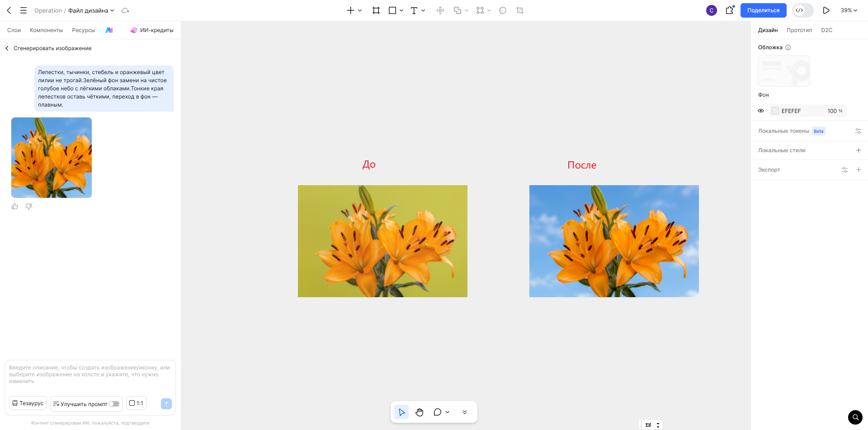Click the circle mask icon in toolbar
868x430 pixels.
coord(503,10)
